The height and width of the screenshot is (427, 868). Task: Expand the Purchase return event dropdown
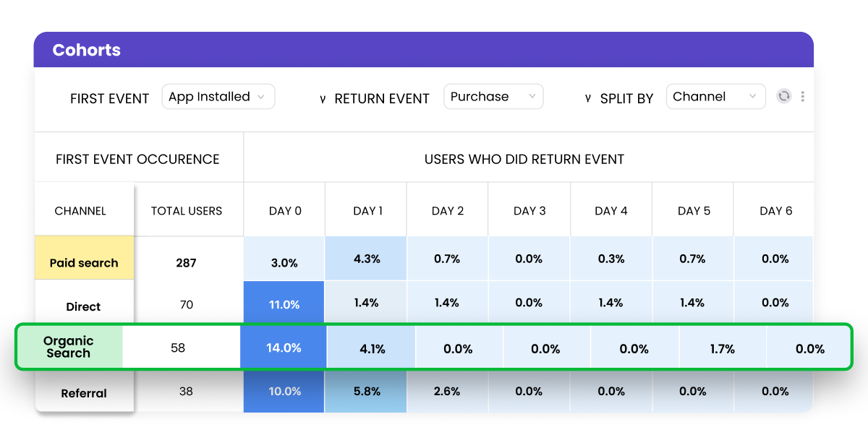click(x=493, y=97)
